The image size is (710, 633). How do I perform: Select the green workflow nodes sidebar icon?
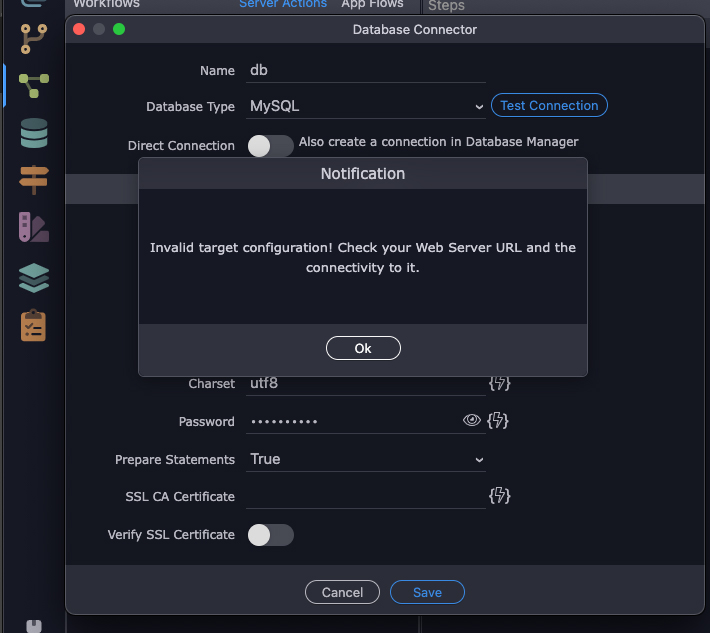tap(34, 86)
